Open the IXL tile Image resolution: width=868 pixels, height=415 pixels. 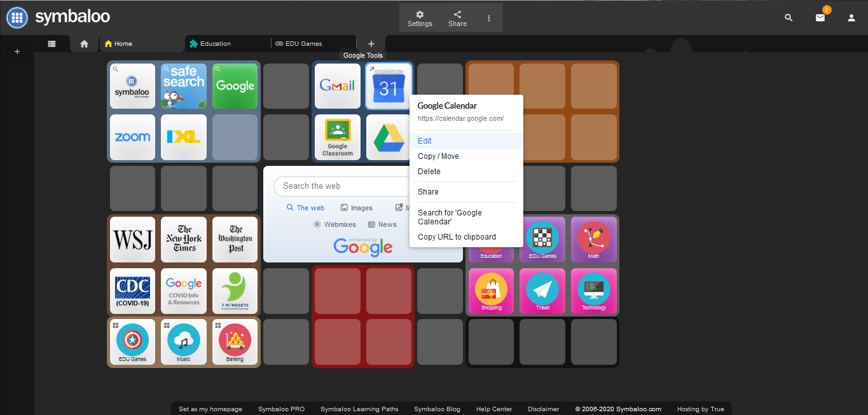(184, 137)
